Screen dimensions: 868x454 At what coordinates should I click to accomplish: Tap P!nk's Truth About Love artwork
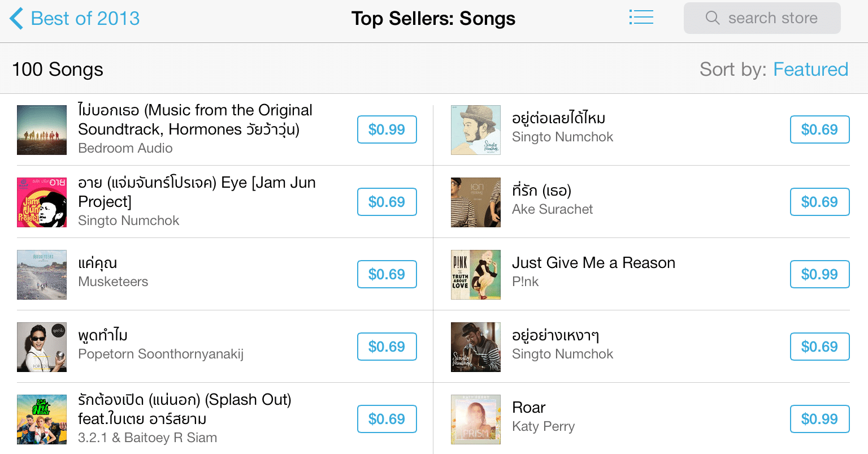pyautogui.click(x=476, y=275)
